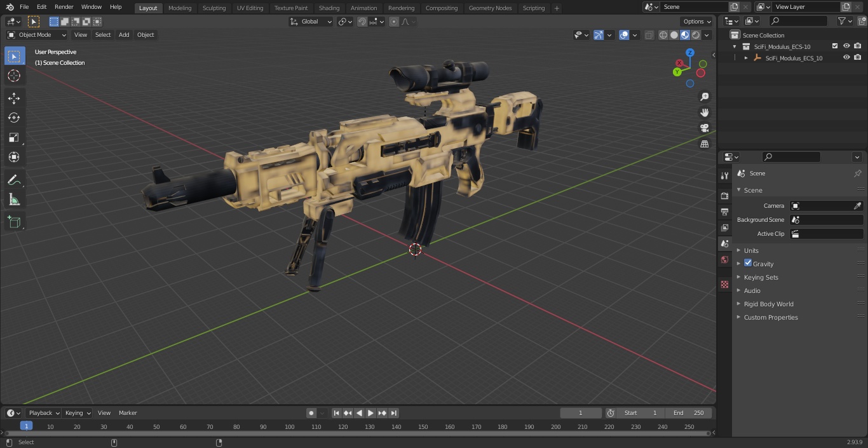Activate the Scale tool
This screenshot has width=868, height=448.
[14, 137]
